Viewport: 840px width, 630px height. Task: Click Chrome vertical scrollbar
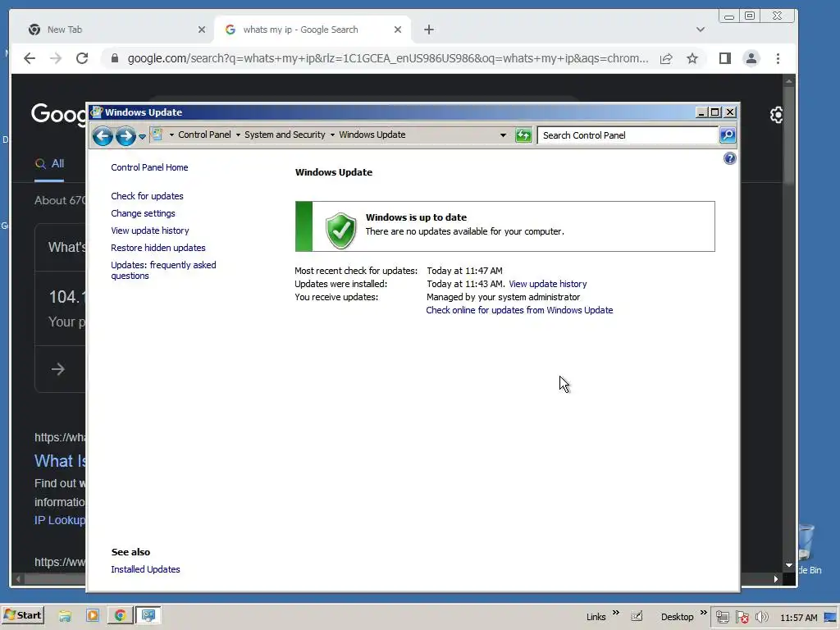pos(788,134)
